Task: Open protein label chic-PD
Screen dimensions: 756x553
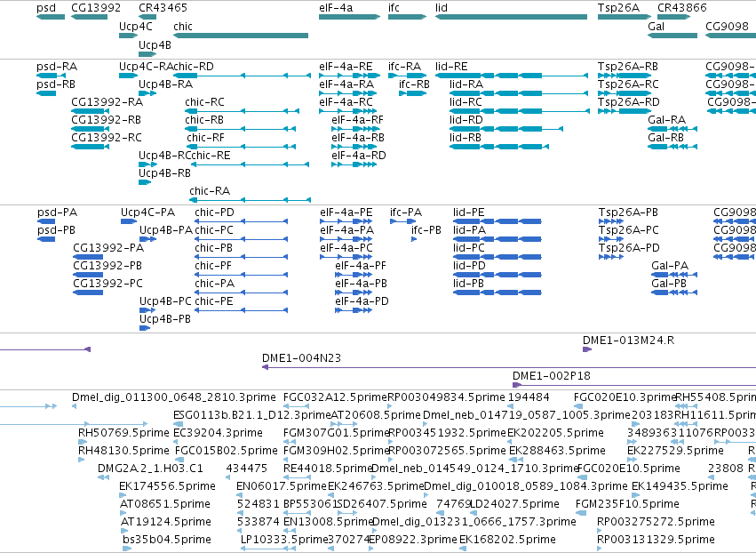Action: (215, 212)
